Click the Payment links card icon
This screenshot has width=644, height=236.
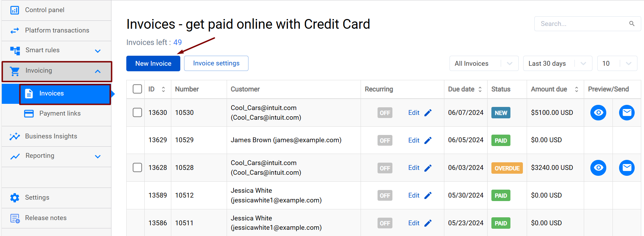click(x=29, y=114)
